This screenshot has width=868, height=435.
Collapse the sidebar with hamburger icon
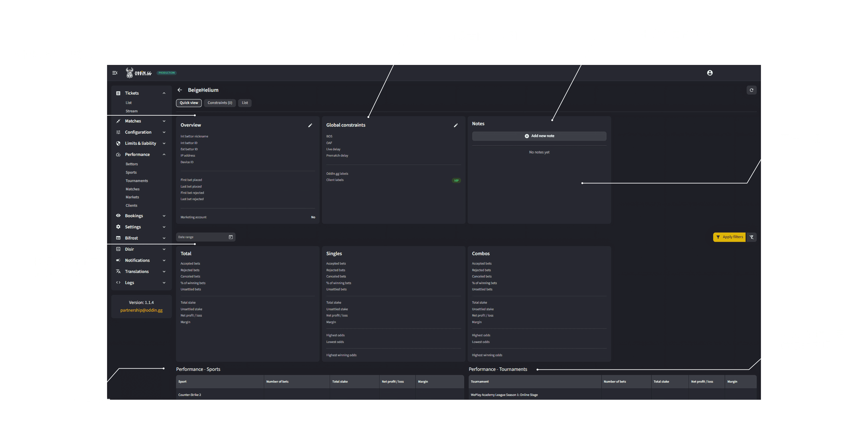pyautogui.click(x=115, y=73)
